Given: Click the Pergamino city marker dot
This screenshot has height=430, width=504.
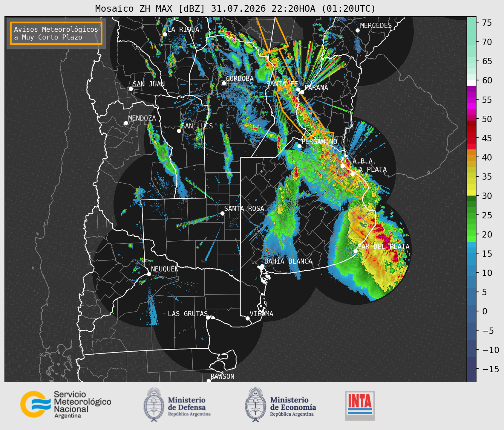Looking at the screenshot, I should click(299, 146).
